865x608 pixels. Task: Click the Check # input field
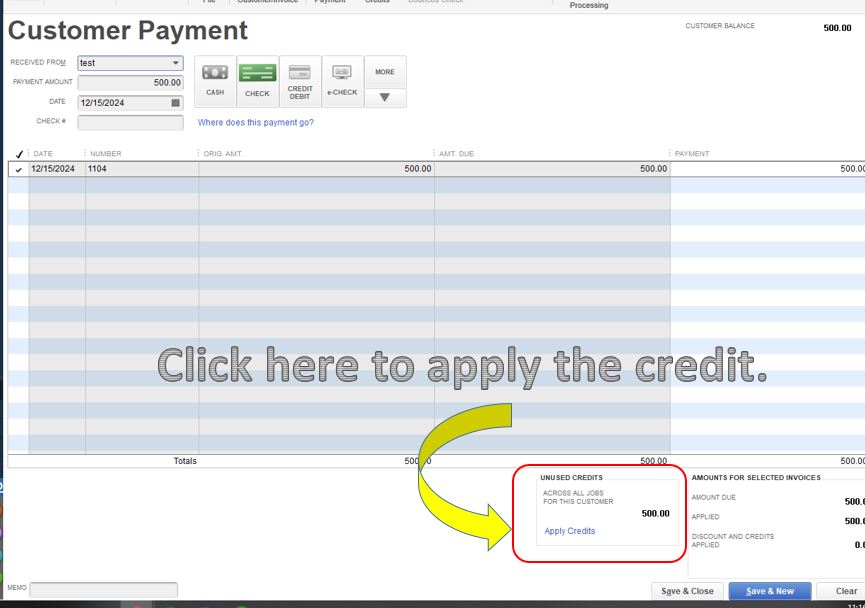click(x=130, y=122)
